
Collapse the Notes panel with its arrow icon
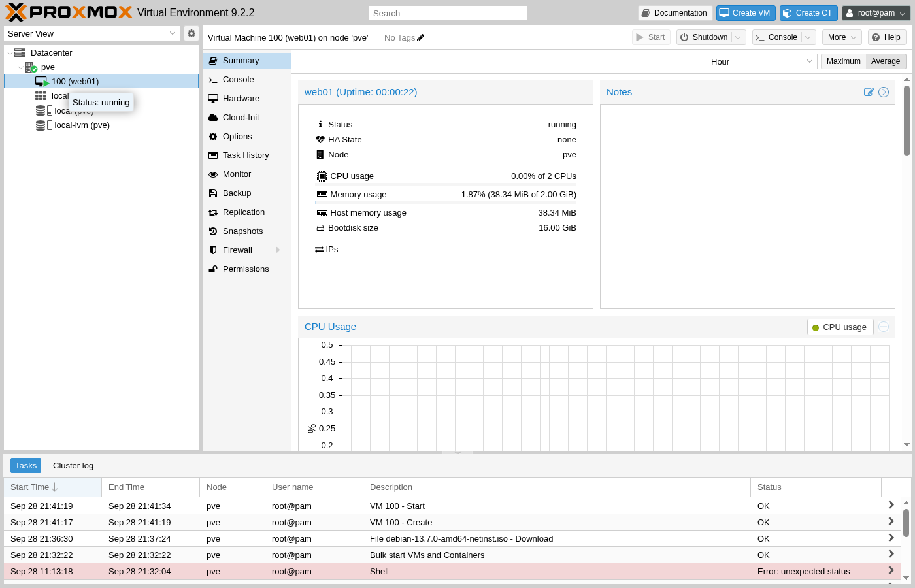[884, 92]
